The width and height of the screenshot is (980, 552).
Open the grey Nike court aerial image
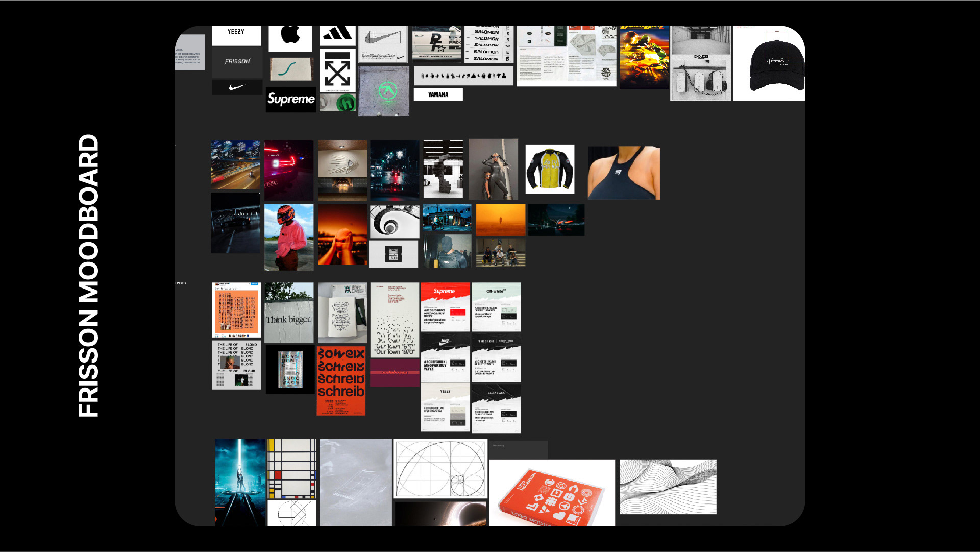point(356,483)
